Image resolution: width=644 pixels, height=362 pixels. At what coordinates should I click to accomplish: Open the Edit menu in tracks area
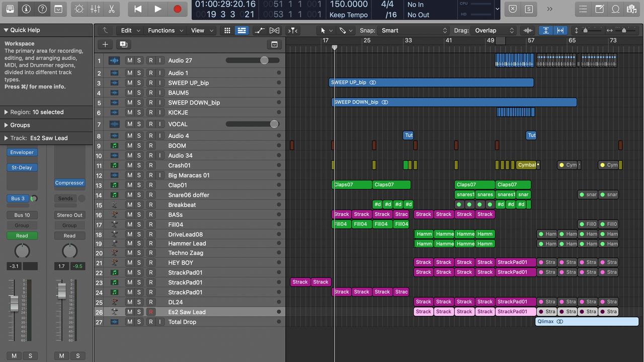[126, 31]
